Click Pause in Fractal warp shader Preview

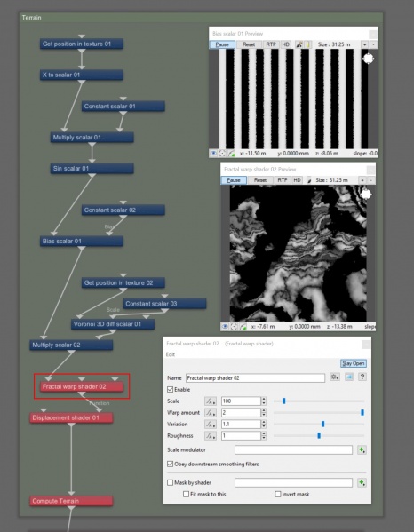point(234,180)
